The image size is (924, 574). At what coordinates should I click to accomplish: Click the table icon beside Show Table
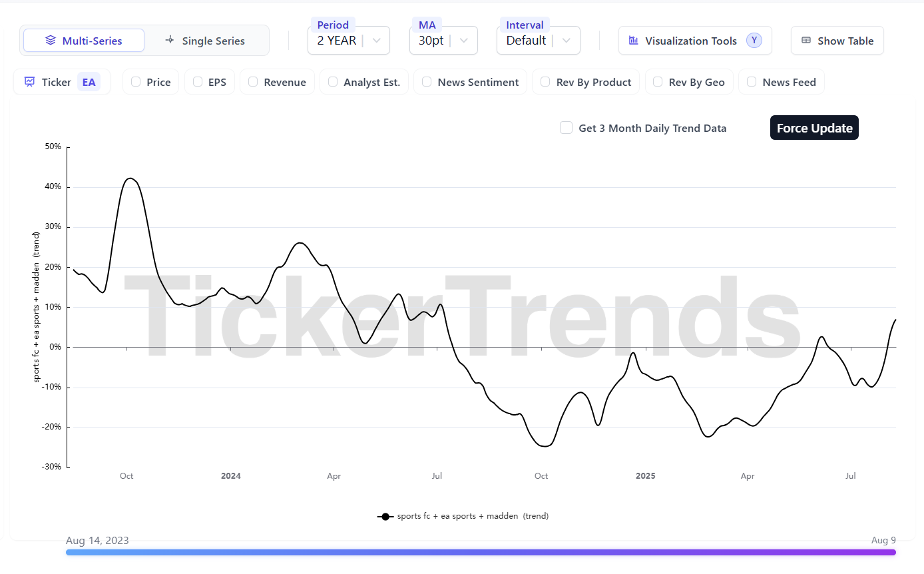pyautogui.click(x=806, y=41)
